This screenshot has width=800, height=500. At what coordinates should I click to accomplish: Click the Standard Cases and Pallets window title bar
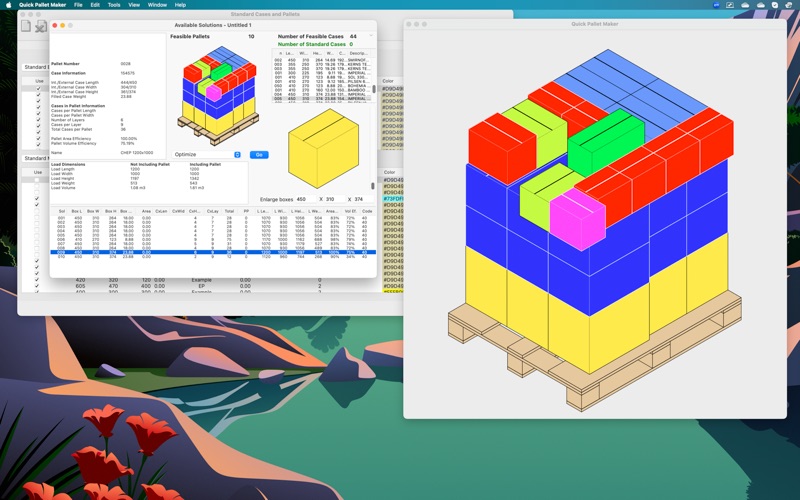click(265, 14)
